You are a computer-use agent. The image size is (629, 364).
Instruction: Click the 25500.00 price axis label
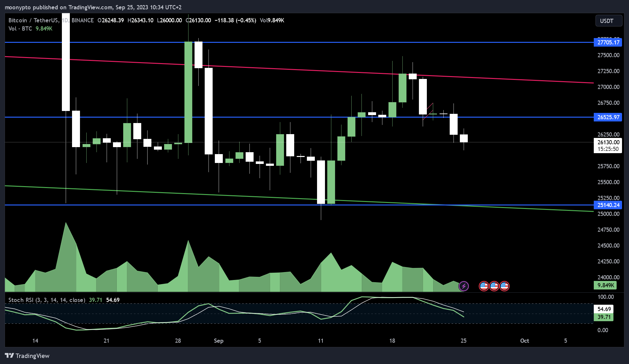point(608,182)
